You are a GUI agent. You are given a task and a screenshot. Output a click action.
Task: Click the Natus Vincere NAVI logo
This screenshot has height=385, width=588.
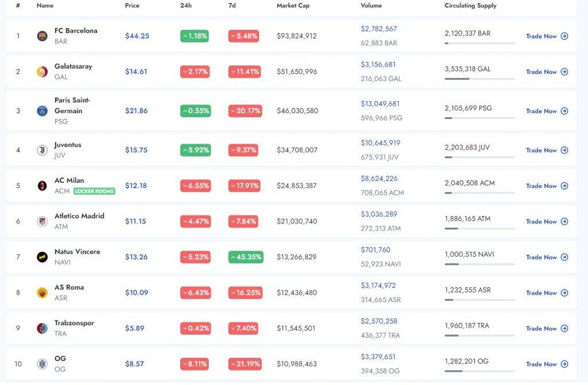coord(42,257)
